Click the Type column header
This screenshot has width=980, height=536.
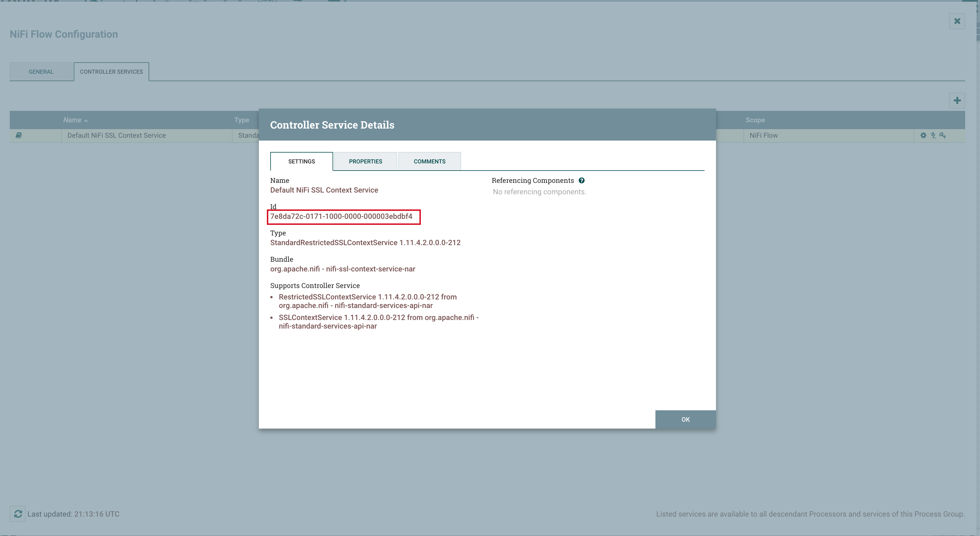point(242,120)
